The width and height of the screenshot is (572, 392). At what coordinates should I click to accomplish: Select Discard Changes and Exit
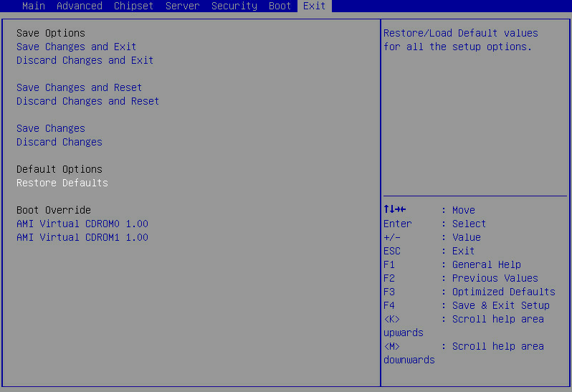85,60
